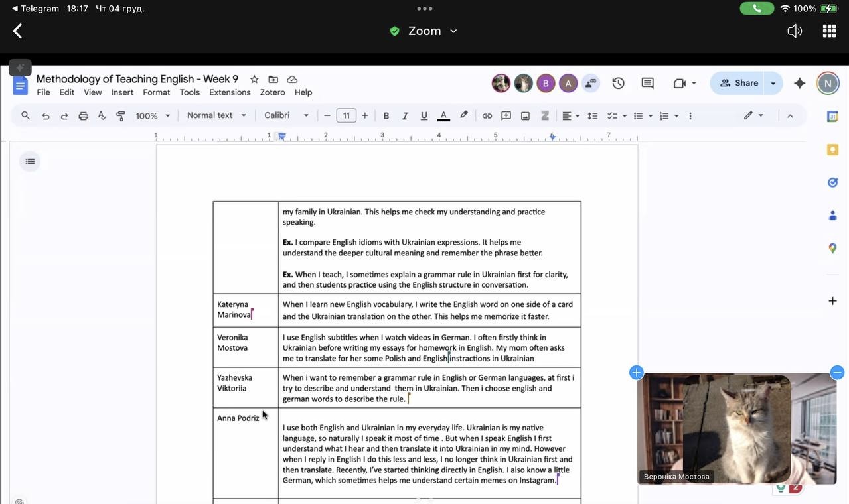Open the comments panel icon

point(647,83)
